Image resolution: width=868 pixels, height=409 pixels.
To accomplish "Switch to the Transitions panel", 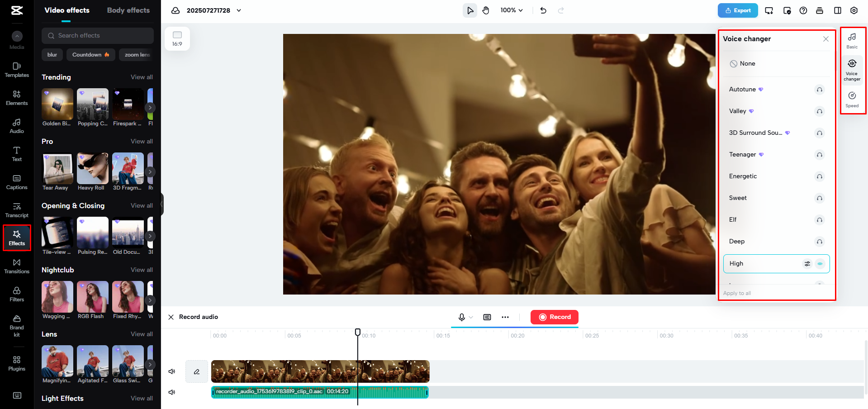I will click(x=17, y=266).
